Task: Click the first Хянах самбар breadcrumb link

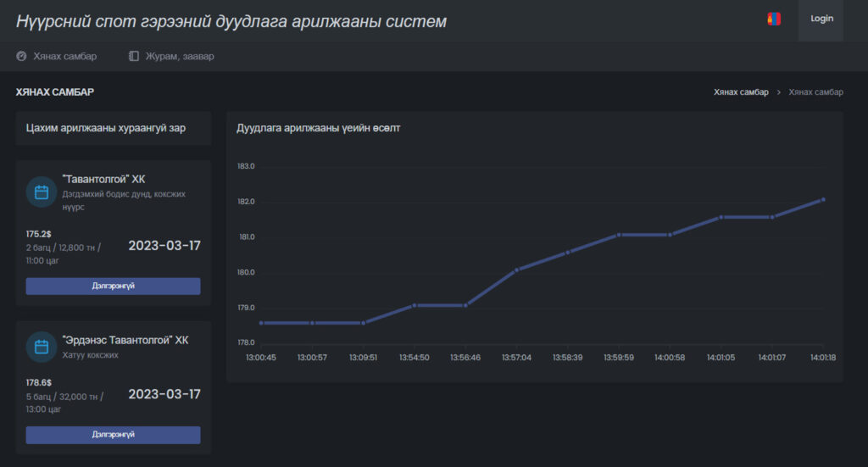Action: click(741, 92)
